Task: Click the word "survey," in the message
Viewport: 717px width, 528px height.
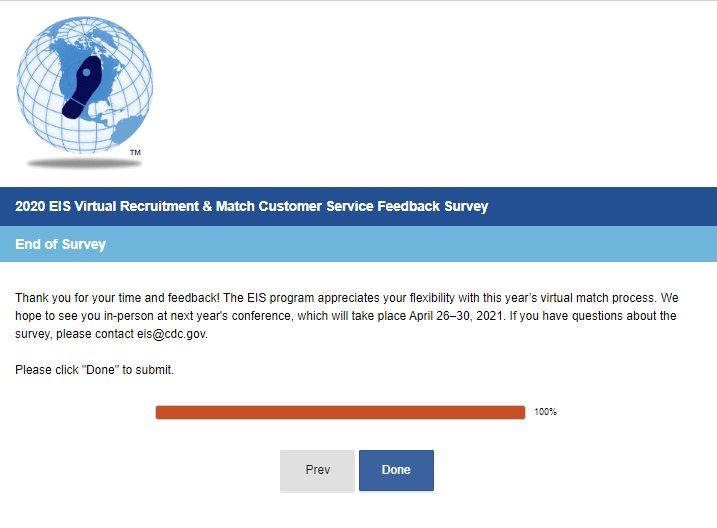Action: [x=35, y=334]
